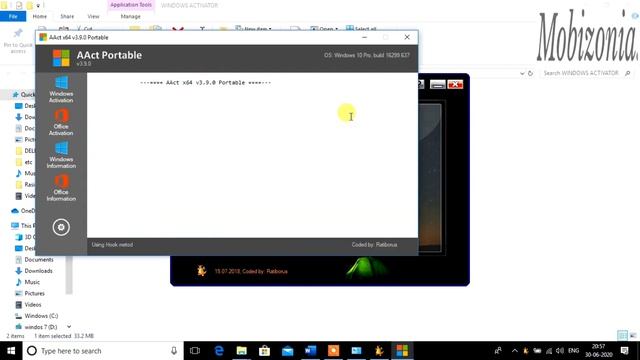Open Microsoft Store from taskbar
Screen dimensions: 640x360
(x=264, y=351)
